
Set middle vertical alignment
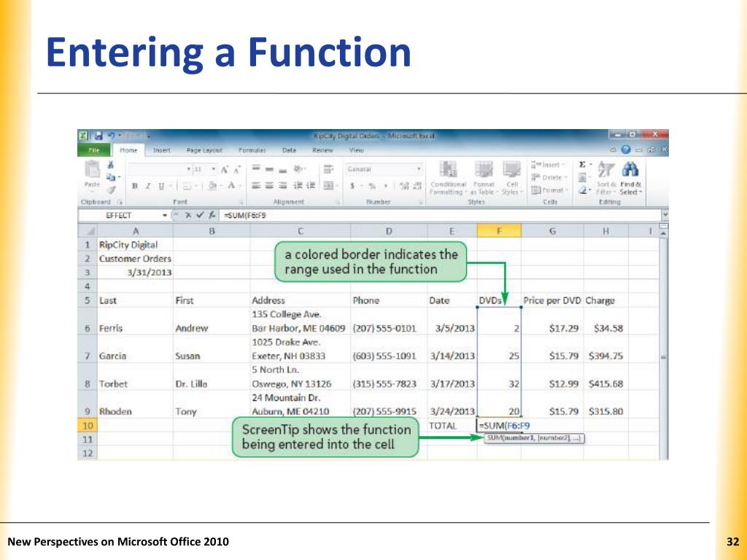(x=270, y=168)
